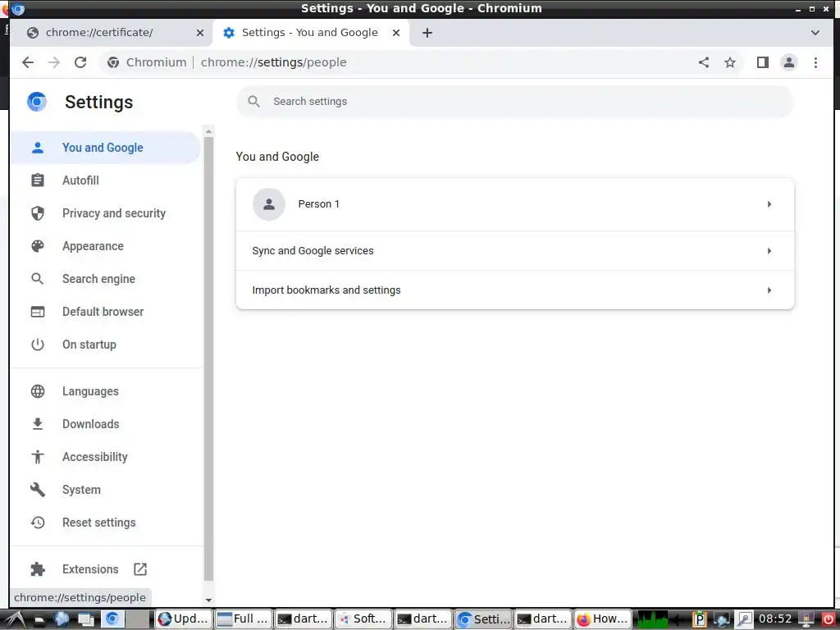The width and height of the screenshot is (840, 630).
Task: Click the Languages globe icon
Action: click(x=38, y=391)
